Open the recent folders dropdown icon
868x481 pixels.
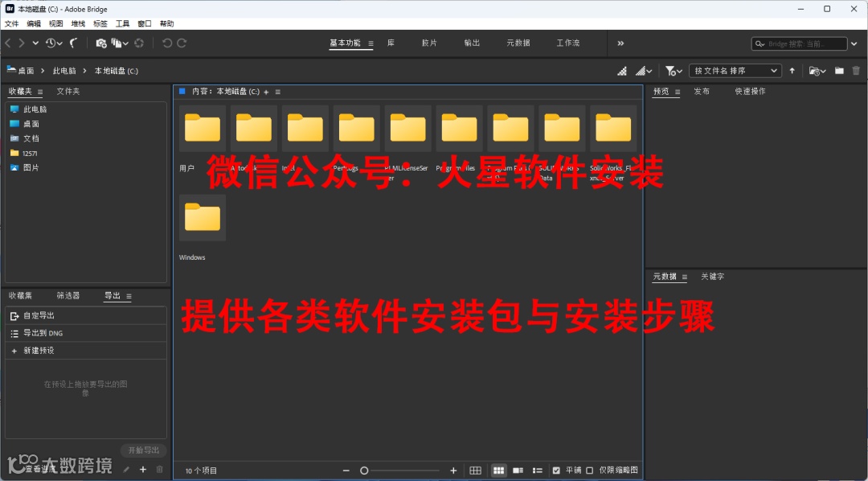[x=817, y=71]
